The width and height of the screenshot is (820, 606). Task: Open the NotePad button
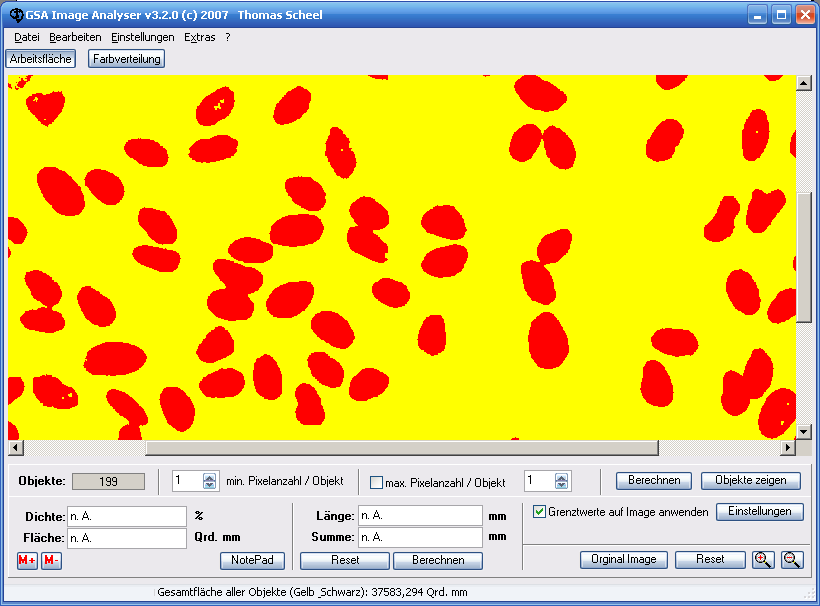[x=253, y=561]
